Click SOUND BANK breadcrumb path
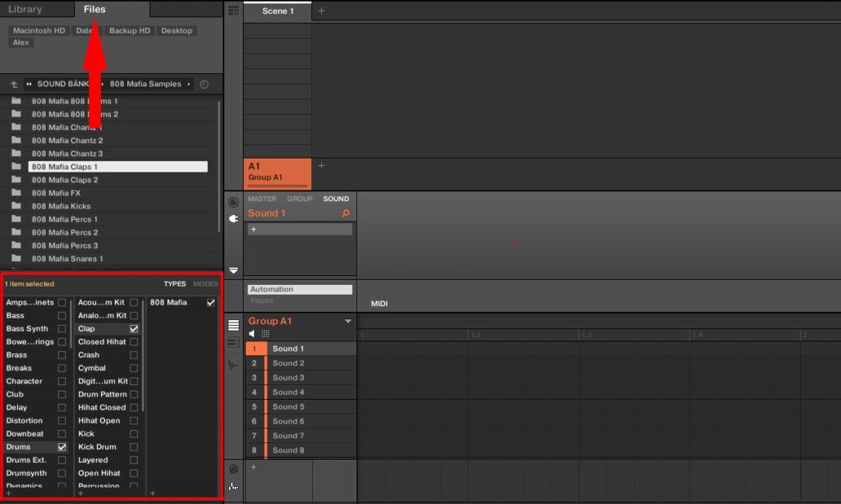The image size is (841, 504). tap(62, 84)
